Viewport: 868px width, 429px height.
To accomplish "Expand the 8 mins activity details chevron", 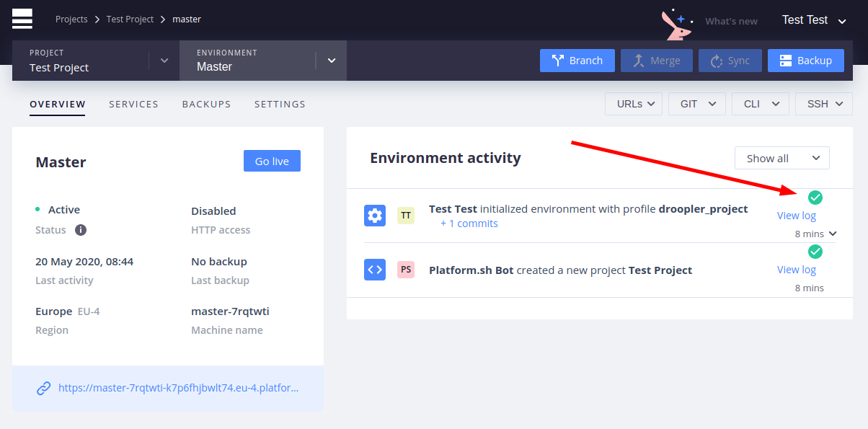I will pos(833,234).
